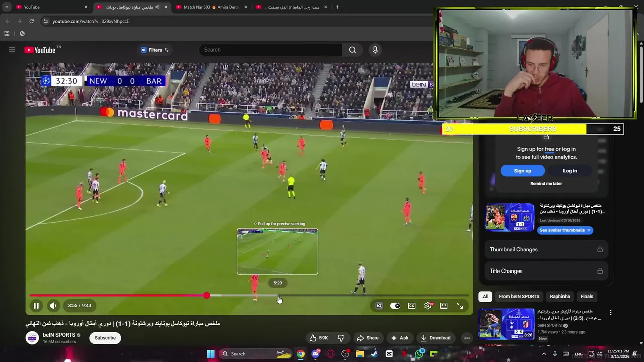Click the address bar URL
Image resolution: width=644 pixels, height=362 pixels.
point(91,21)
